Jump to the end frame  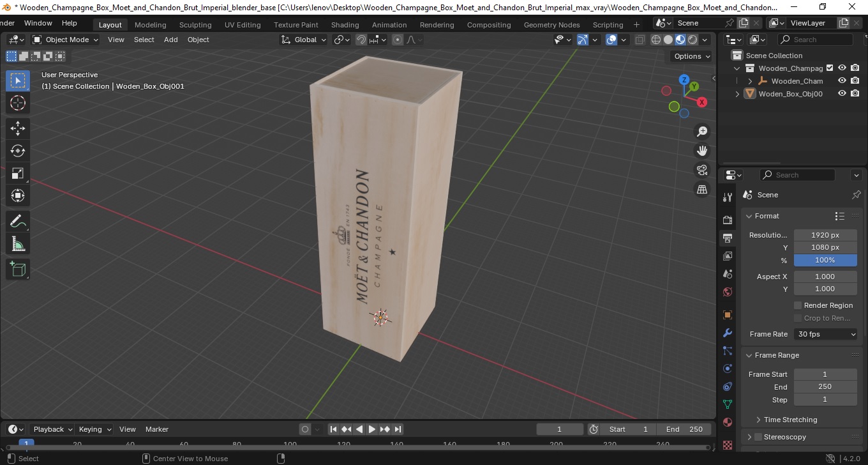click(x=398, y=429)
